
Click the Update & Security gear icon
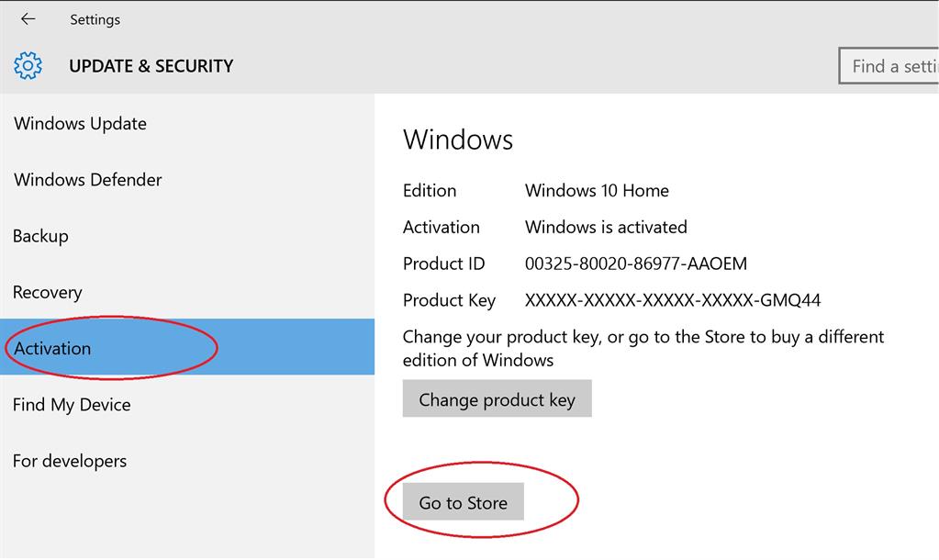tap(28, 66)
